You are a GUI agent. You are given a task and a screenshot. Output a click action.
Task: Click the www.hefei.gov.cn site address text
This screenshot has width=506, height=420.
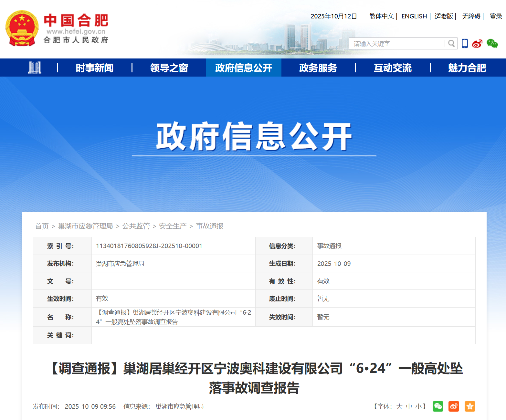(76, 31)
